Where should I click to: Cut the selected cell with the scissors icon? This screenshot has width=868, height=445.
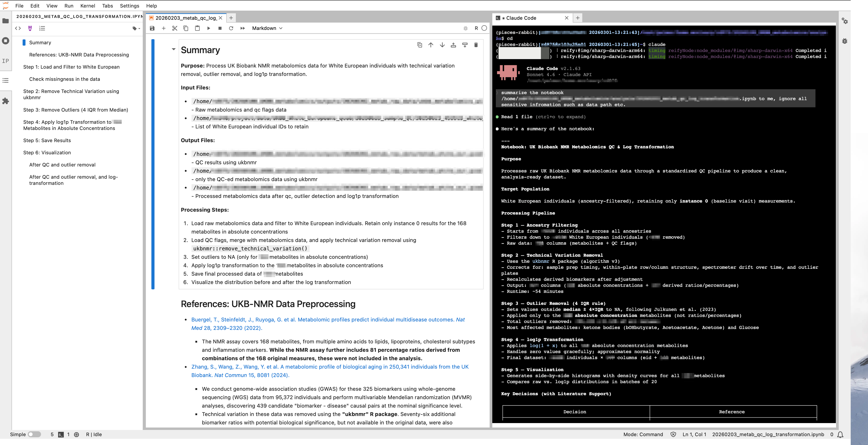pos(174,28)
